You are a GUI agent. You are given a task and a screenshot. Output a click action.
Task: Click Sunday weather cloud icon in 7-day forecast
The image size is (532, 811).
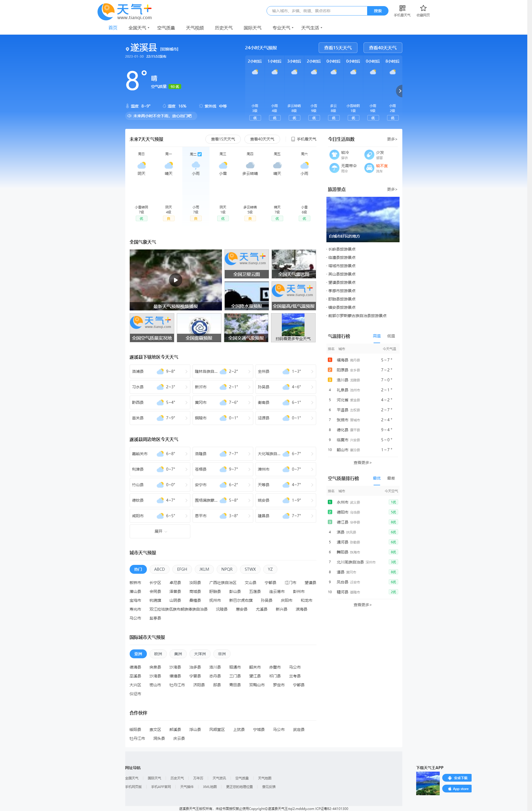[x=141, y=165]
